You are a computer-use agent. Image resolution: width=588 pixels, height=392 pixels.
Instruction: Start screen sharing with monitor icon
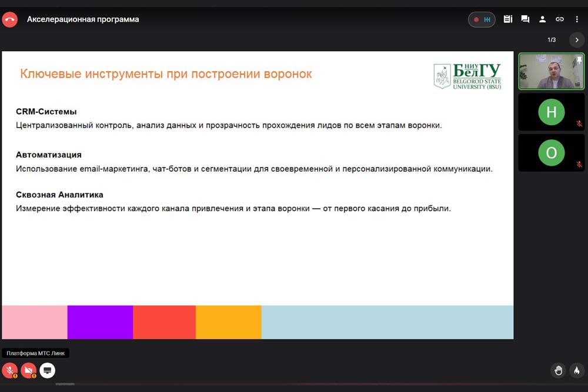point(48,370)
